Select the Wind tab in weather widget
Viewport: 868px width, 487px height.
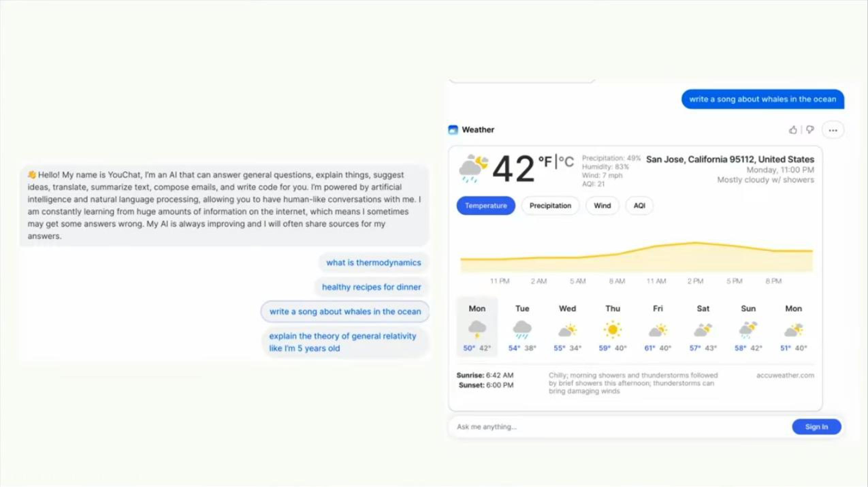pos(602,205)
